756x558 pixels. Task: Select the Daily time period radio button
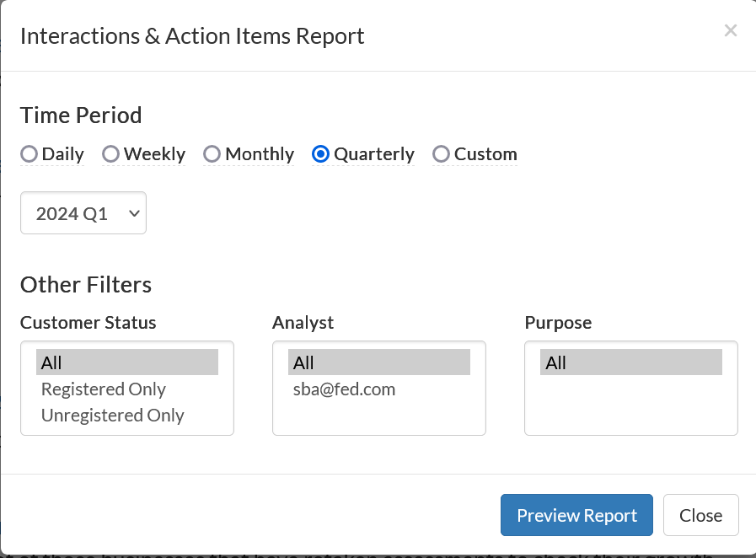coord(29,154)
